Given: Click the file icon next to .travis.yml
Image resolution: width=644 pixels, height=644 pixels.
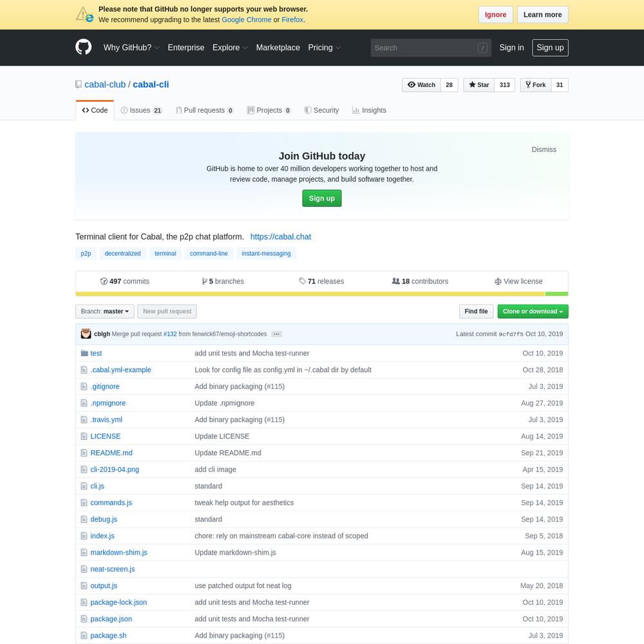Looking at the screenshot, I should pos(84,420).
